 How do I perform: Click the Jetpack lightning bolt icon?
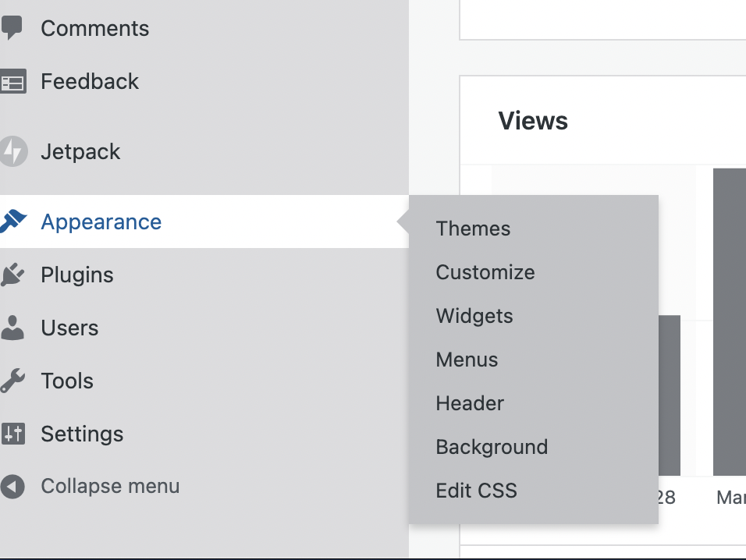pos(12,151)
